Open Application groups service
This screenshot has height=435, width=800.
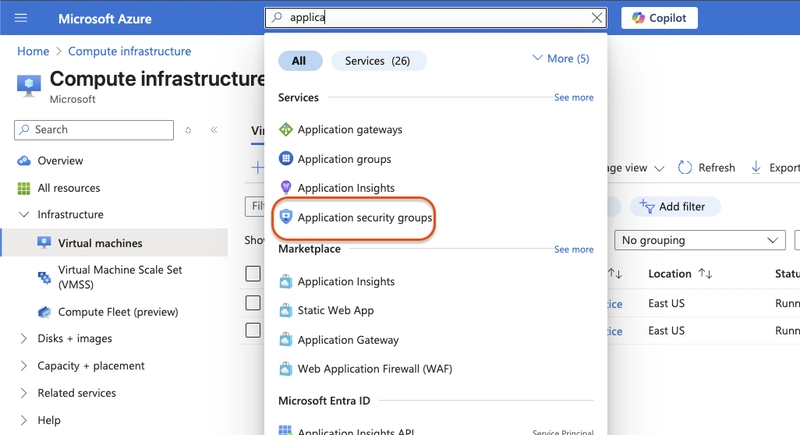point(344,159)
